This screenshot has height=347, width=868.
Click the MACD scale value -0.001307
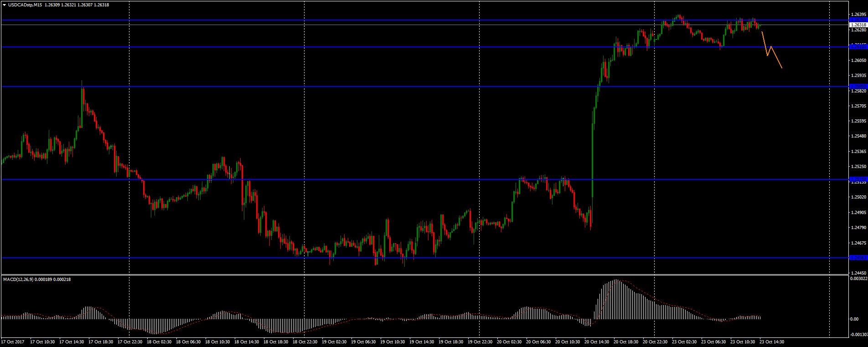tap(858, 335)
